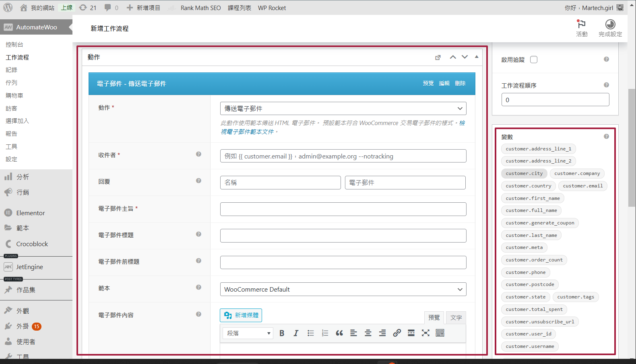This screenshot has height=364, width=636.
Task: Insert link in editor toolbar
Action: pyautogui.click(x=397, y=333)
